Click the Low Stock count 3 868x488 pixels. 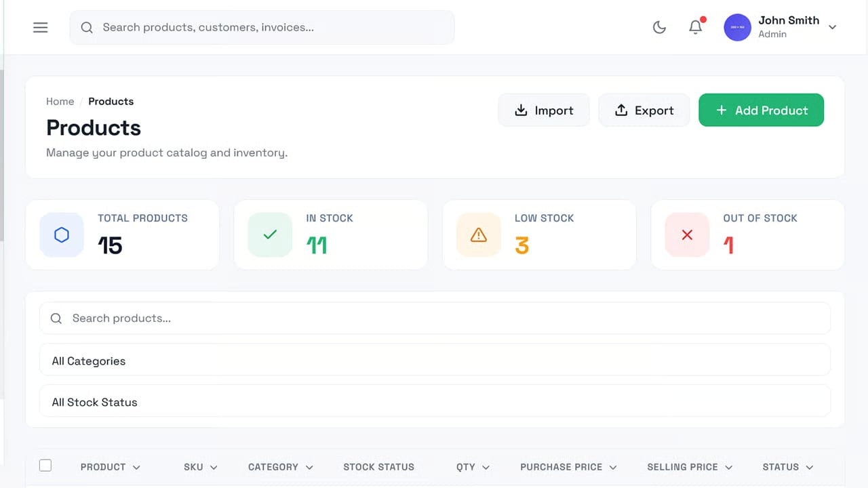[x=521, y=245]
